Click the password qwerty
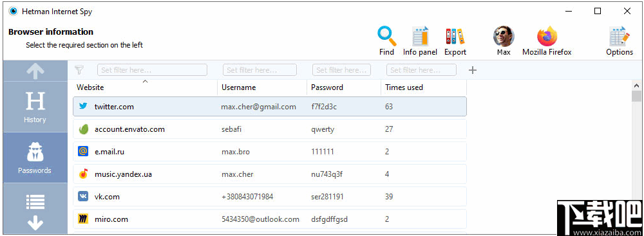This screenshot has height=236, width=644. click(323, 129)
